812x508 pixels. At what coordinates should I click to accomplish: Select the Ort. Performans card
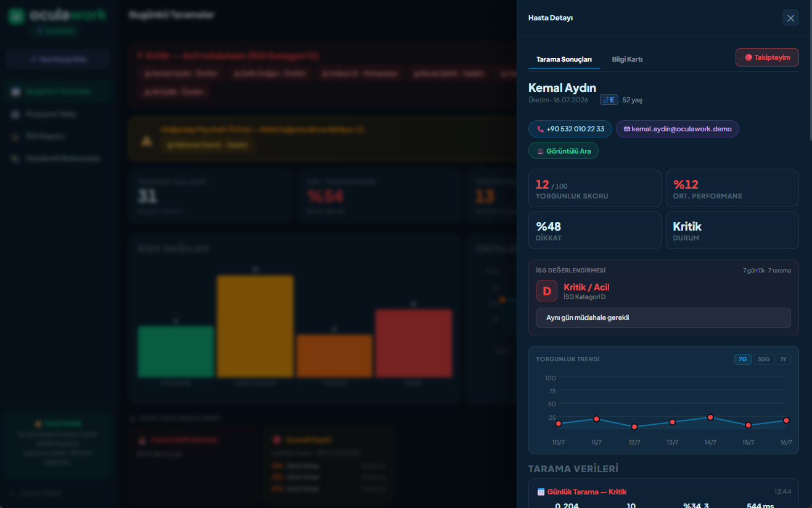(x=732, y=188)
